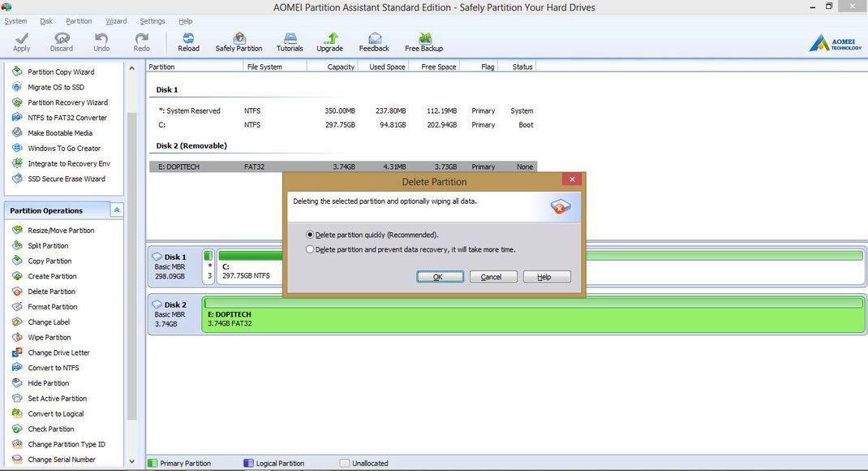868x471 pixels.
Task: Click the Reload icon
Action: (x=187, y=41)
